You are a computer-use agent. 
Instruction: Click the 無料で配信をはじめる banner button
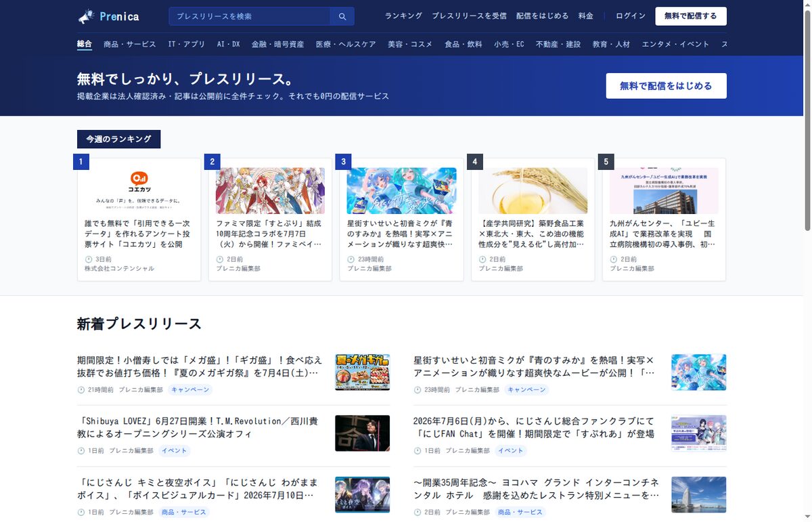666,86
